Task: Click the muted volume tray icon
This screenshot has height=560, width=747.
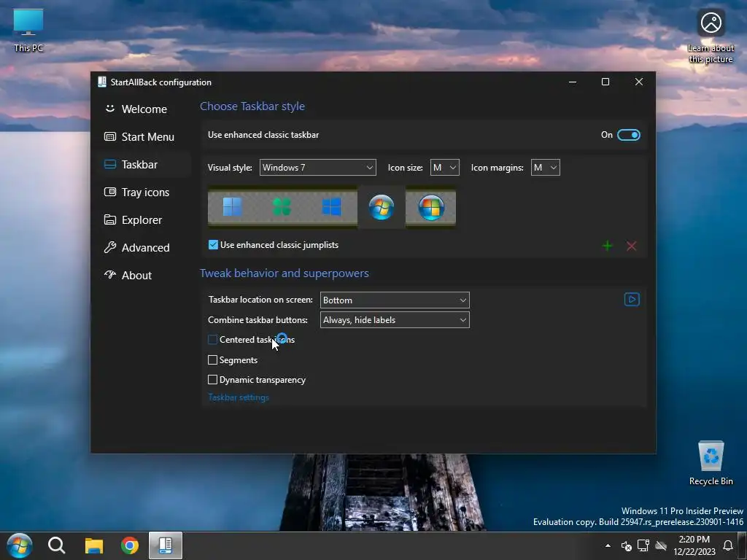Action: 626,545
